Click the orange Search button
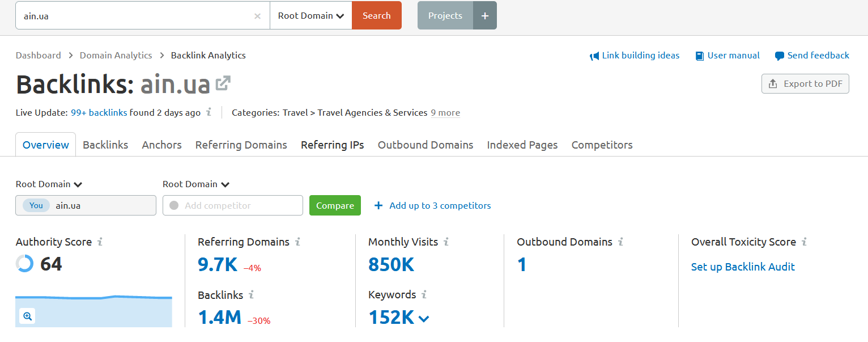Viewport: 868px width, 342px height. pyautogui.click(x=377, y=15)
